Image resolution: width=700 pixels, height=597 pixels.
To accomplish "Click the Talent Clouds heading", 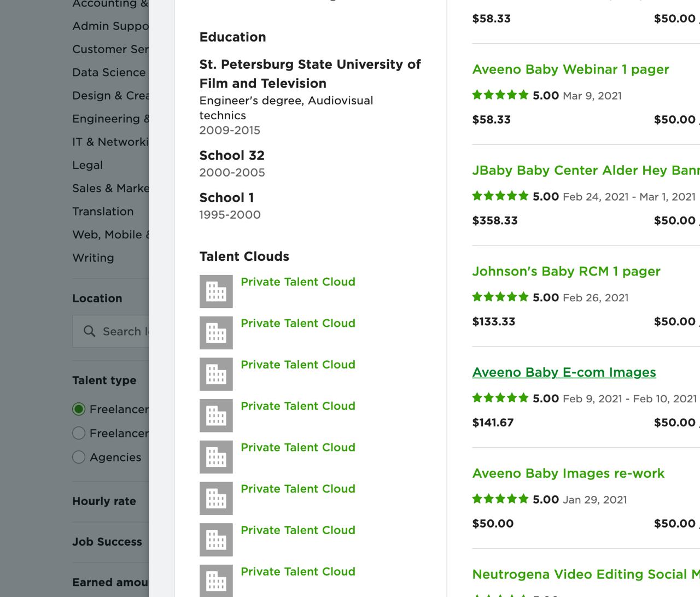I will coord(244,256).
